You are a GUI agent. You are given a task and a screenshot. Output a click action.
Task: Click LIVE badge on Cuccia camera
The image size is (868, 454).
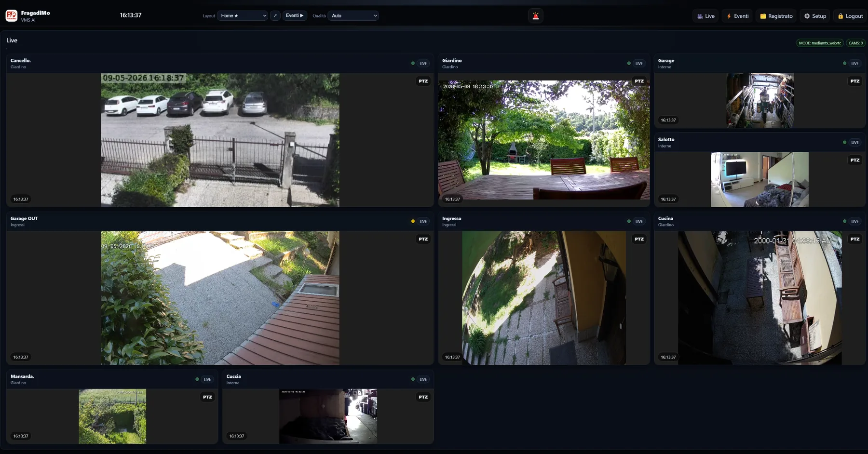pos(423,379)
